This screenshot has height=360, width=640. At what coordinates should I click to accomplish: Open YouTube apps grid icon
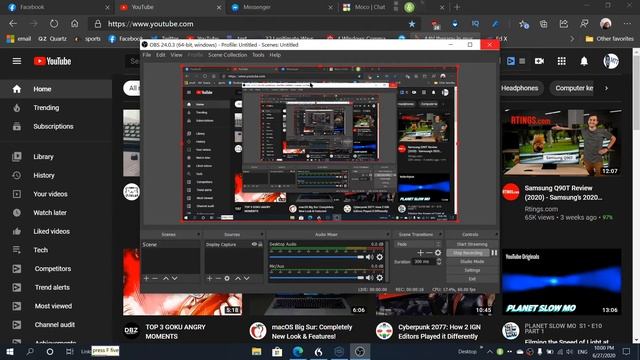[562, 61]
